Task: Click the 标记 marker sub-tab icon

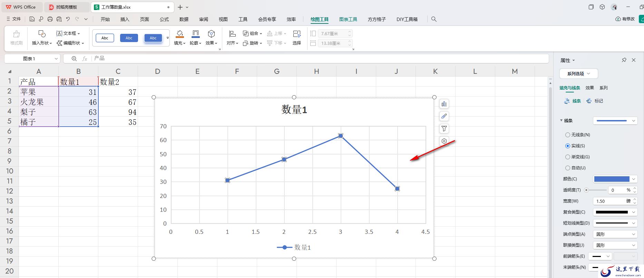Action: (589, 101)
